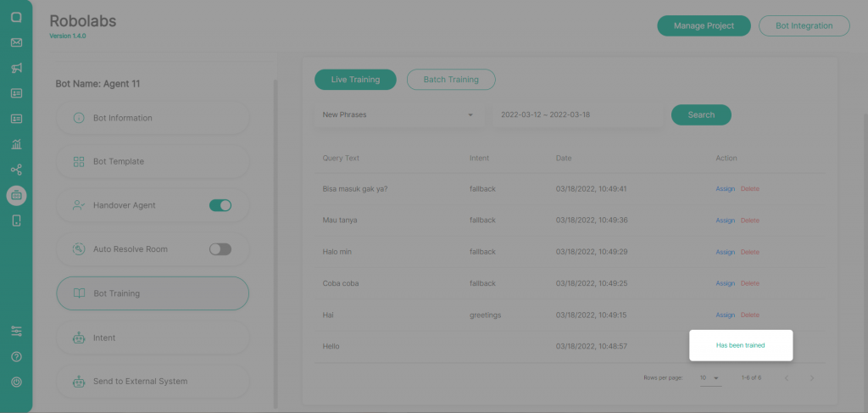
Task: Click the grid icon beside Bot Template
Action: pos(79,162)
